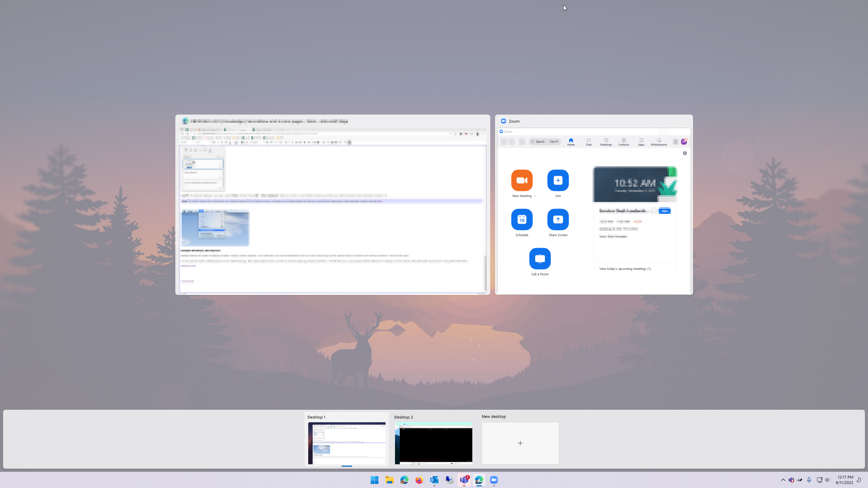Click the back navigation chevron in Zoom
Image resolution: width=868 pixels, height=488 pixels.
(504, 142)
